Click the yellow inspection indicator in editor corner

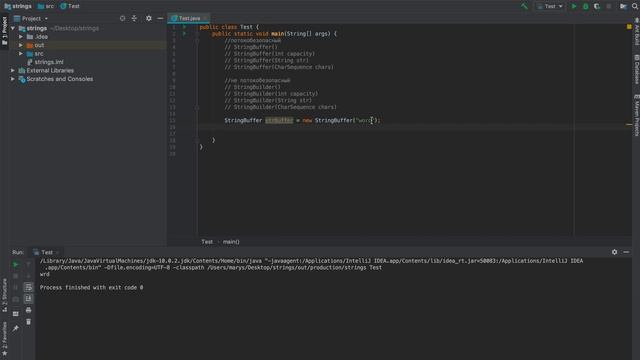point(629,27)
